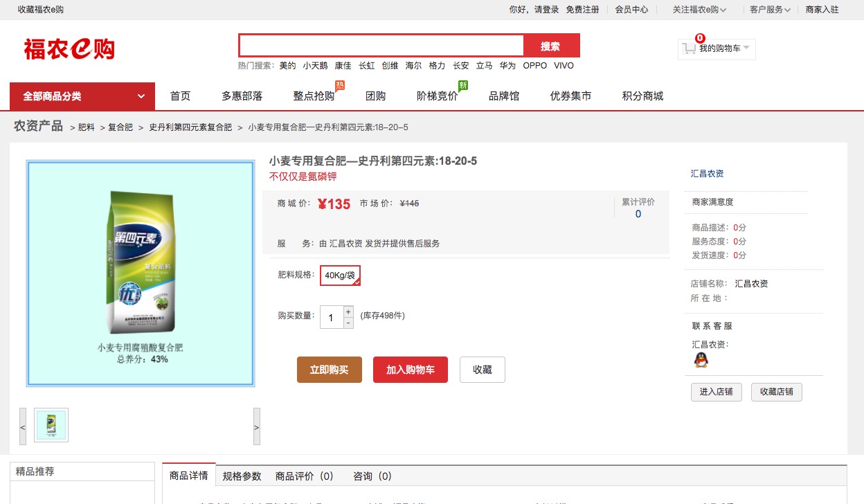Click the 收藏 product button
Screen dimensions: 864x504
click(x=483, y=370)
